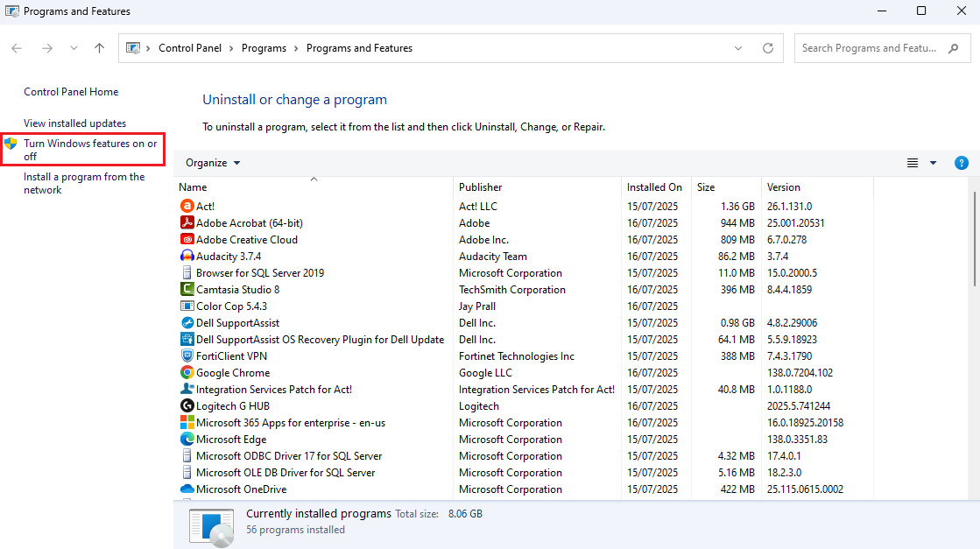Click the Microsoft OLE DB Driver icon
980x549 pixels.
[187, 472]
